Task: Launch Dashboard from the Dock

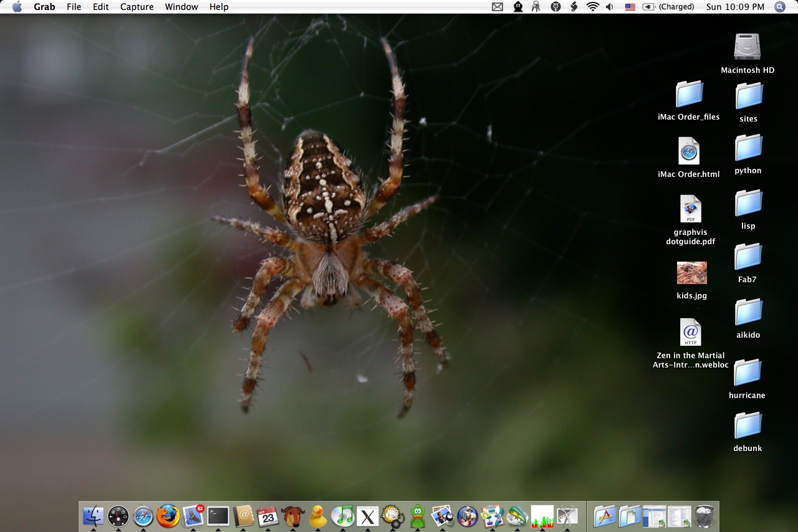Action: point(118,516)
